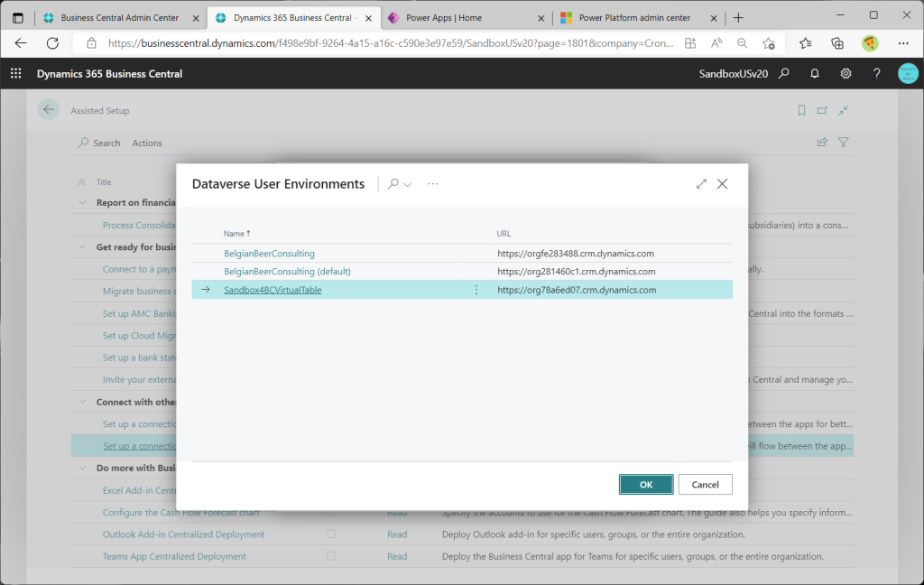This screenshot has height=585, width=924.
Task: Open Help question mark icon
Action: (877, 73)
